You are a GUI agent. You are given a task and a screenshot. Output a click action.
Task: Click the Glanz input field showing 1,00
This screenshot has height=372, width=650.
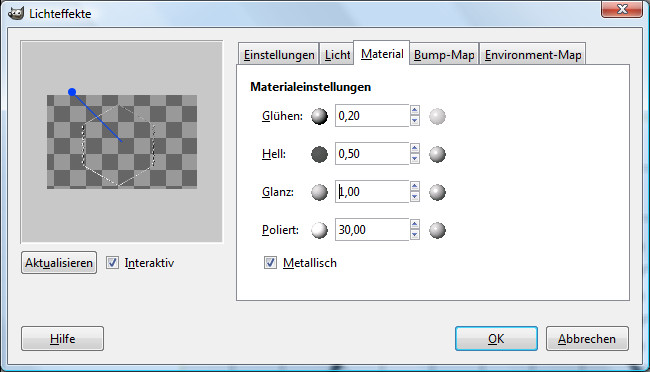coord(372,192)
